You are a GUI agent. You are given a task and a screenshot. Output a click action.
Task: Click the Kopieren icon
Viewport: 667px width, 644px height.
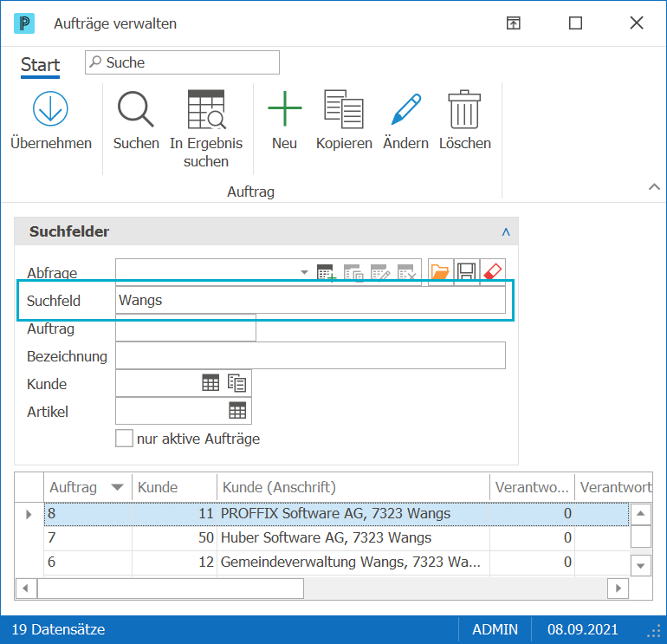tap(344, 109)
